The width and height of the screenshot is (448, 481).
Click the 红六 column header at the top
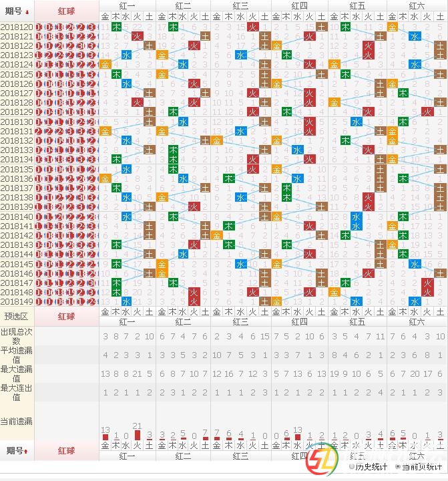pyautogui.click(x=418, y=5)
